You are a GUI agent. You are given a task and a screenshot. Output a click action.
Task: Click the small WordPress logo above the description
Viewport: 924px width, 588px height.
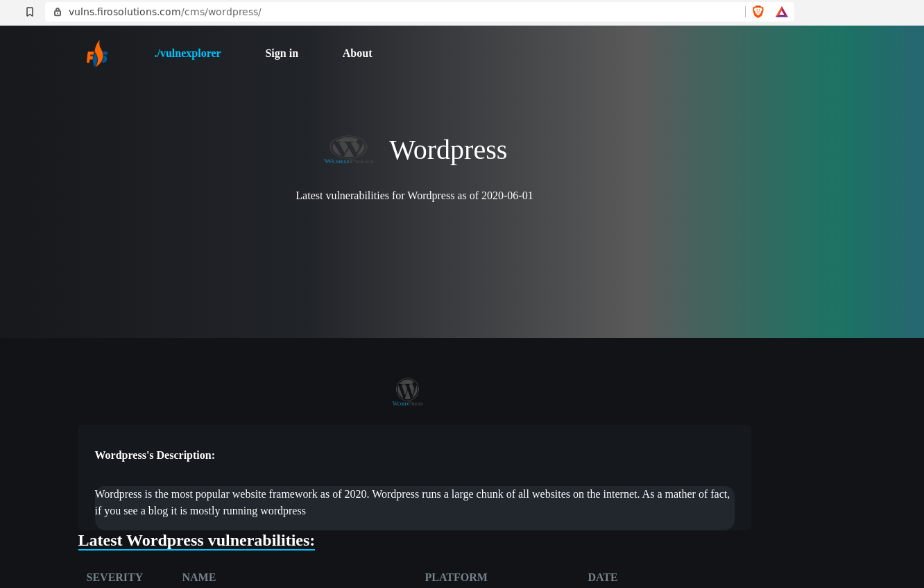click(x=407, y=392)
